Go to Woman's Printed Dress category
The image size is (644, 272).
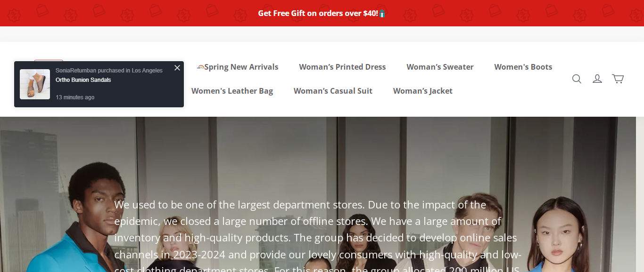[342, 67]
